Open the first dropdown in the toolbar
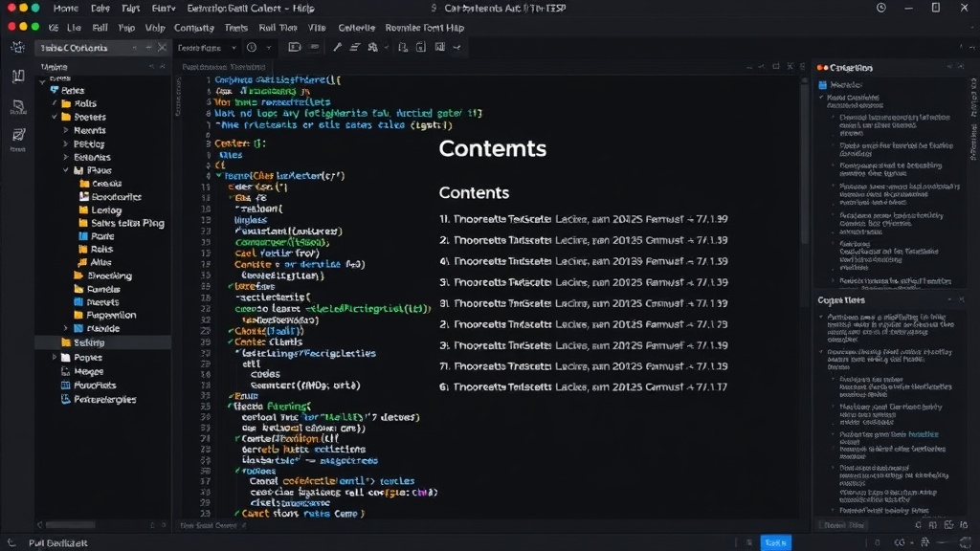 point(207,48)
